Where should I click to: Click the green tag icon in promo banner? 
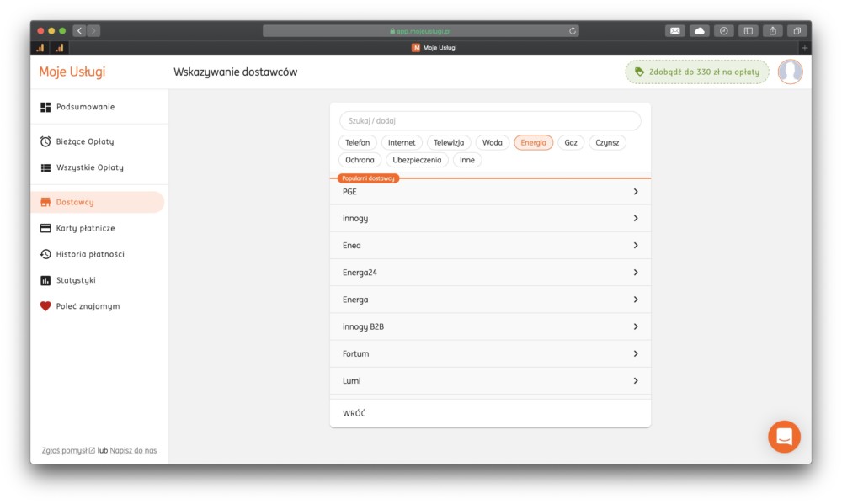click(x=639, y=72)
